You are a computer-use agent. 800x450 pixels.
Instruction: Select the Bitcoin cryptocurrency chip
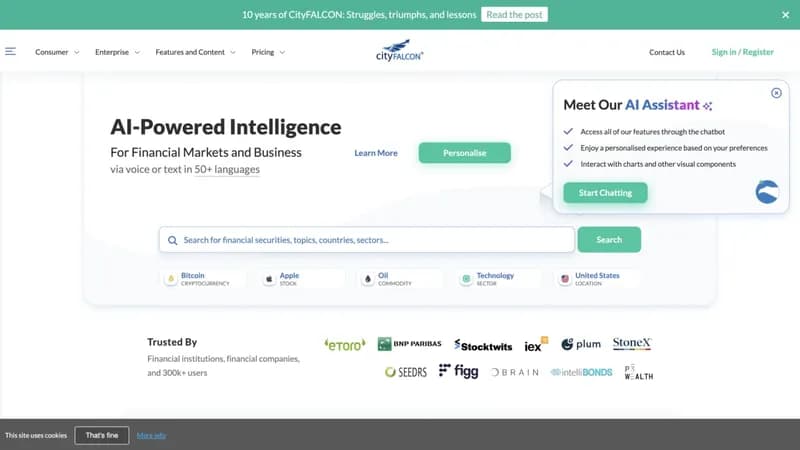pyautogui.click(x=203, y=279)
